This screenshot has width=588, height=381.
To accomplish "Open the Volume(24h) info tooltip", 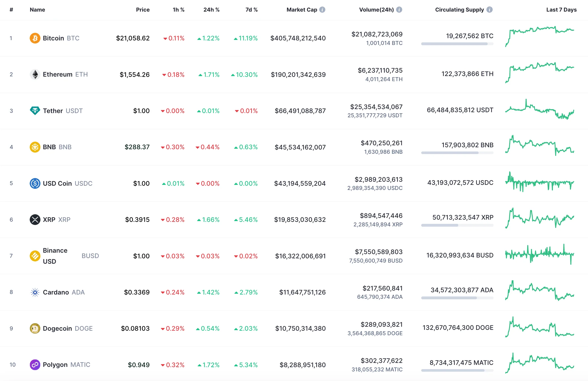I will [399, 9].
